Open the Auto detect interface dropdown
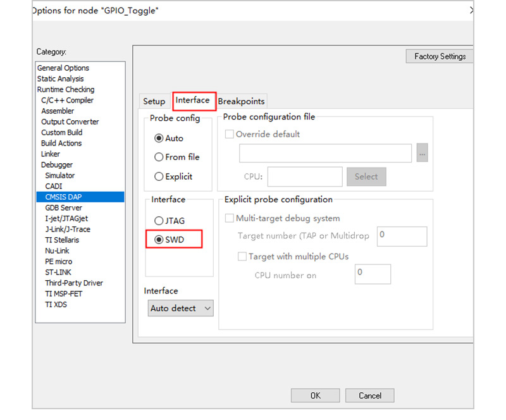 click(x=181, y=308)
